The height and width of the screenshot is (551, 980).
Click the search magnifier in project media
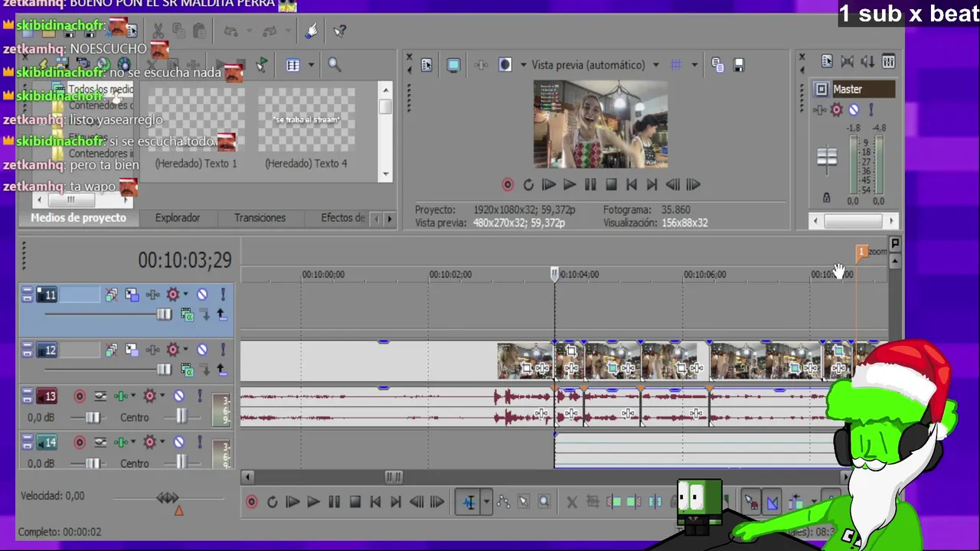click(x=335, y=65)
